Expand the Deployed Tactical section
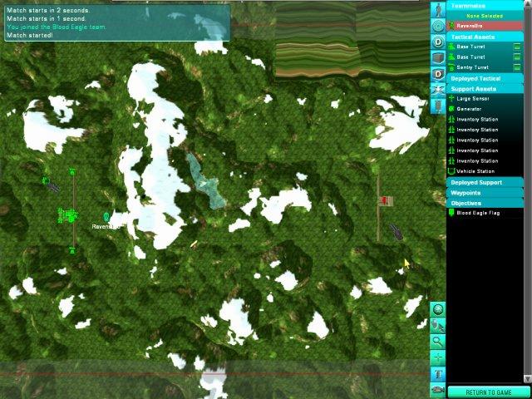Viewport: 532px width, 399px height. coord(485,78)
